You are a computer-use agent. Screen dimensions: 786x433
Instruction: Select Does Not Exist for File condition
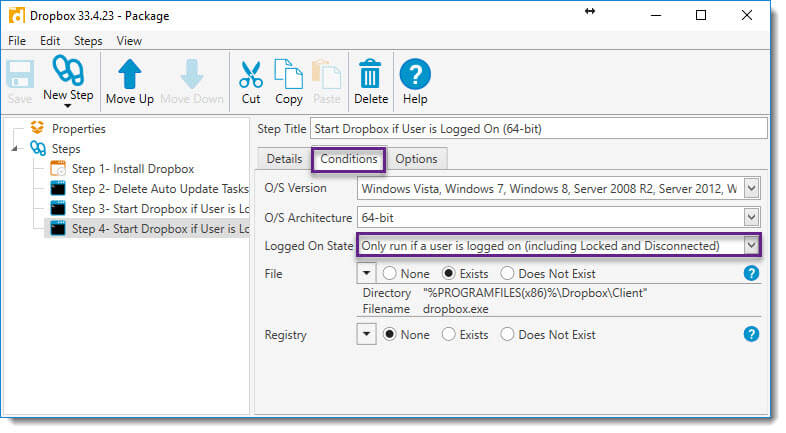point(507,273)
